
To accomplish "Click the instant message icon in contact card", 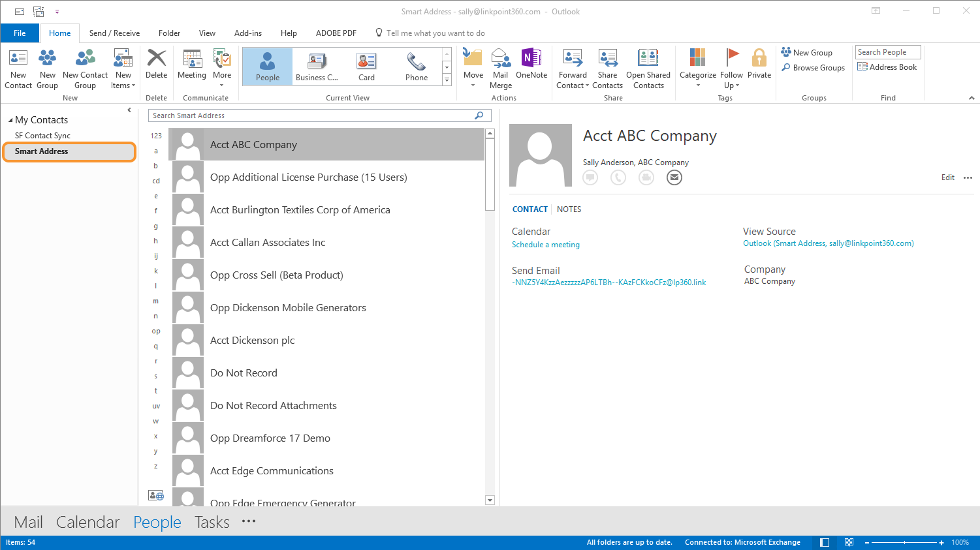I will point(590,177).
